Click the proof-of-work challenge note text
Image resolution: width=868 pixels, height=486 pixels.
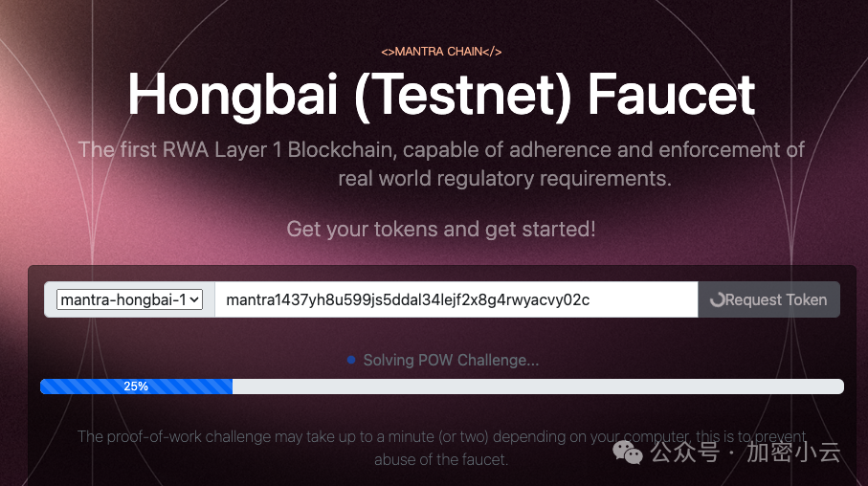(441, 448)
